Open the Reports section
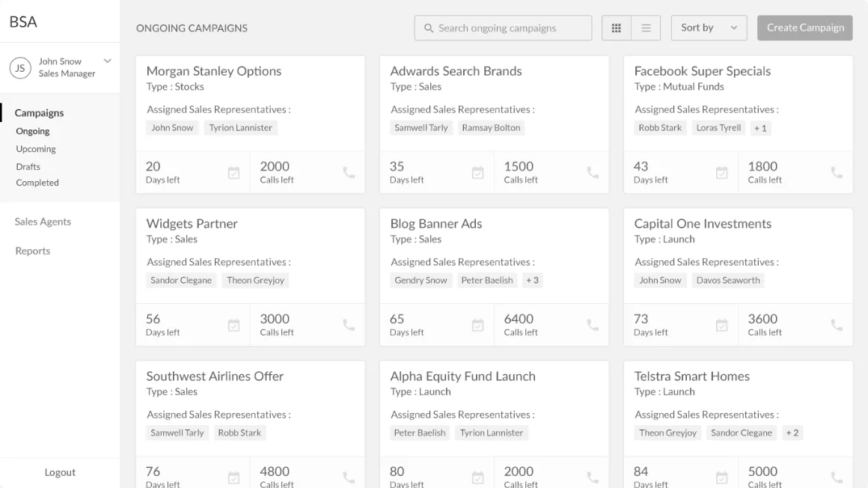 coord(33,251)
